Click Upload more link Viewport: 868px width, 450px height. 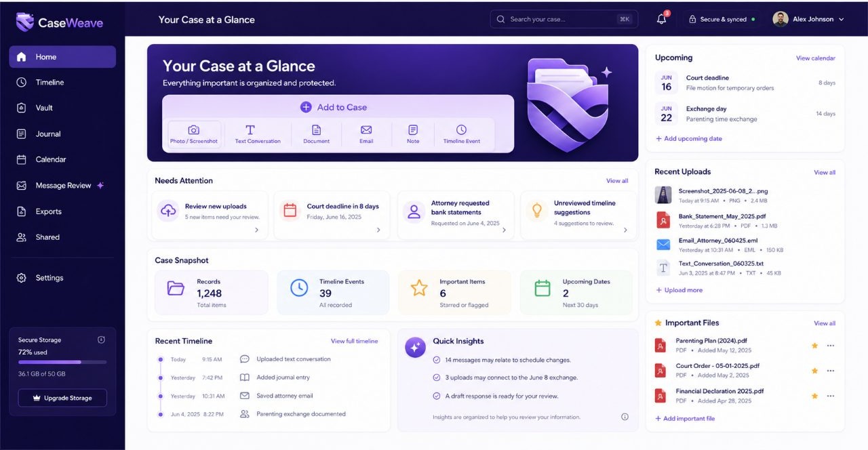[679, 290]
